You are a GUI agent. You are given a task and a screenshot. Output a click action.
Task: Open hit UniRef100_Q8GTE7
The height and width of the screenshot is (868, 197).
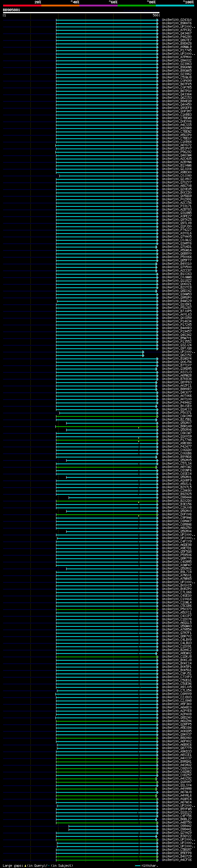tap(177, 40)
